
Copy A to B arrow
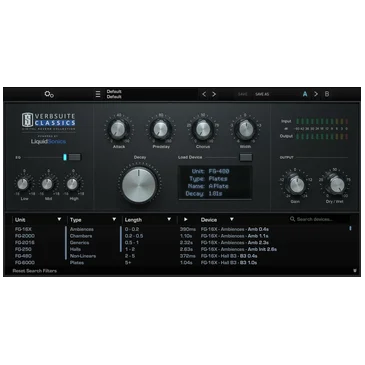[x=316, y=94]
